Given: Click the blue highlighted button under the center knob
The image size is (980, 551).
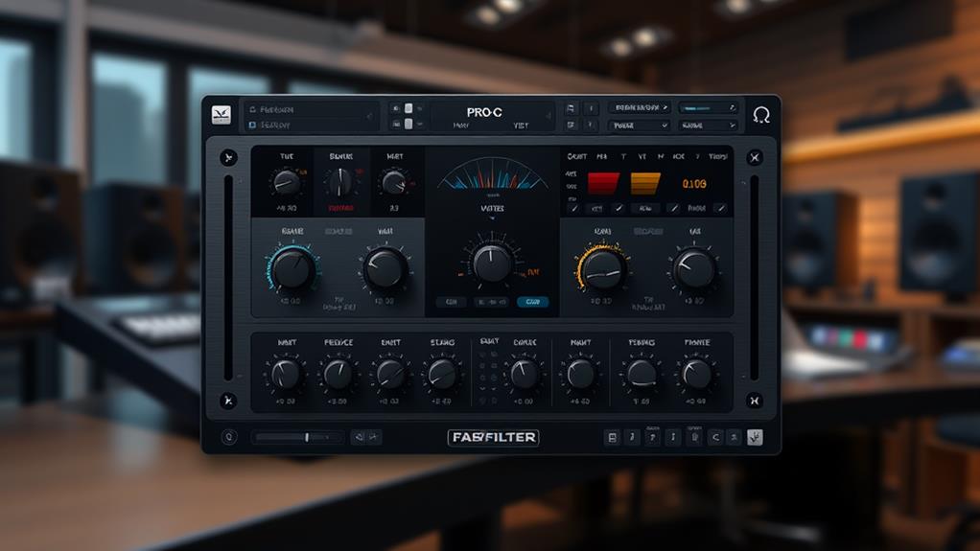Looking at the screenshot, I should click(532, 302).
